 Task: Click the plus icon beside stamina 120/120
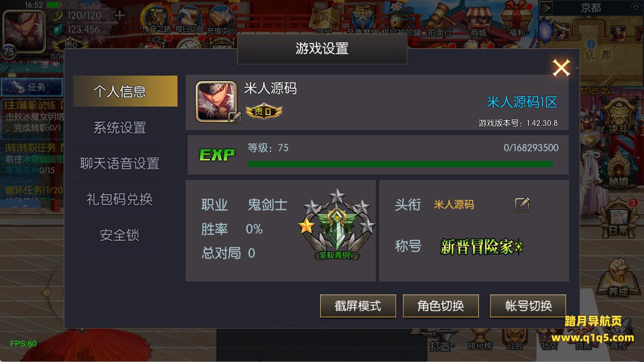coord(119,15)
